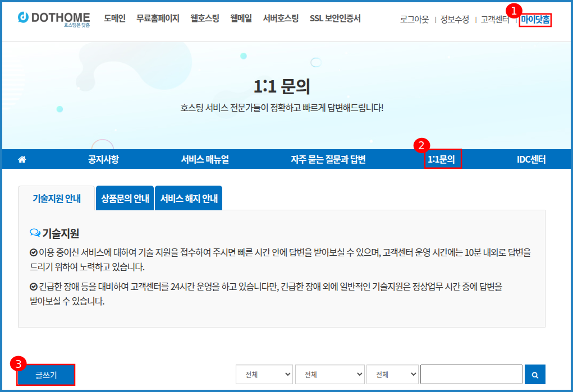Open the 도메인 menu

click(114, 19)
